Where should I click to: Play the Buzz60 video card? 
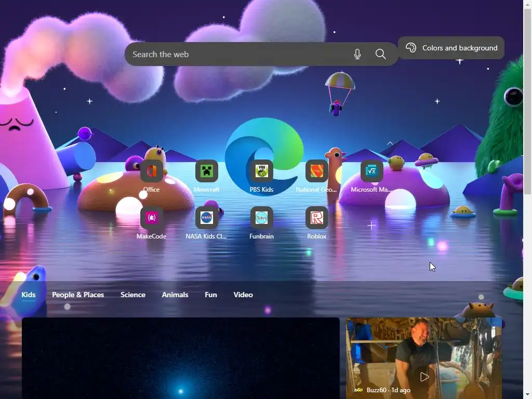[424, 377]
